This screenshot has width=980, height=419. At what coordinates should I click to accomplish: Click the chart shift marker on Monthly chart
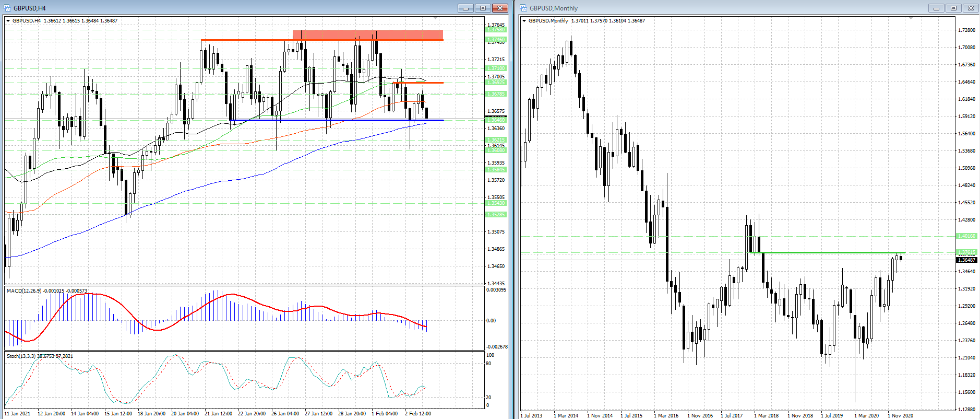pyautogui.click(x=911, y=18)
